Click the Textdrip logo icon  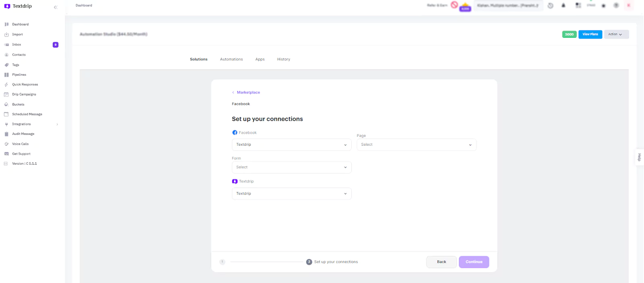pos(7,6)
